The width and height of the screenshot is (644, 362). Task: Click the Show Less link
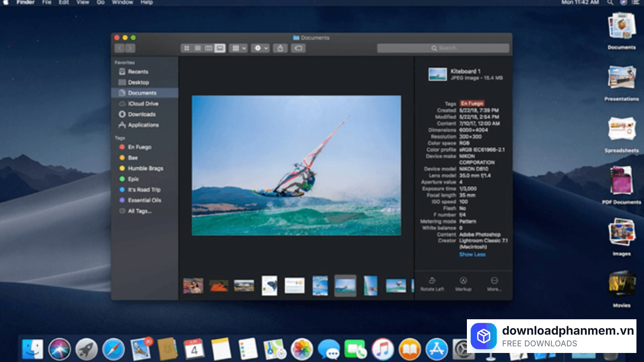pos(472,254)
